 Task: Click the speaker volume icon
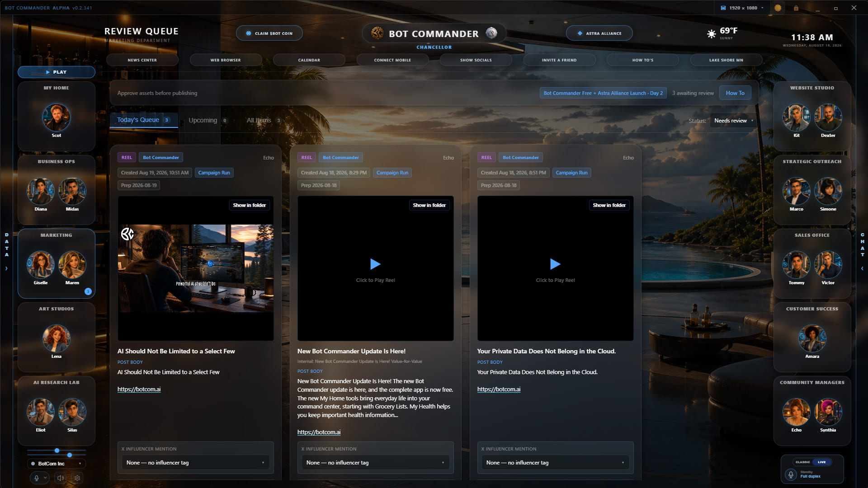click(x=60, y=478)
